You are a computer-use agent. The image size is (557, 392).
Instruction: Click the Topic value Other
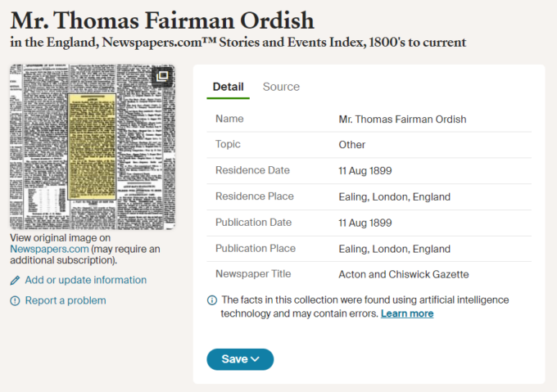[351, 145]
